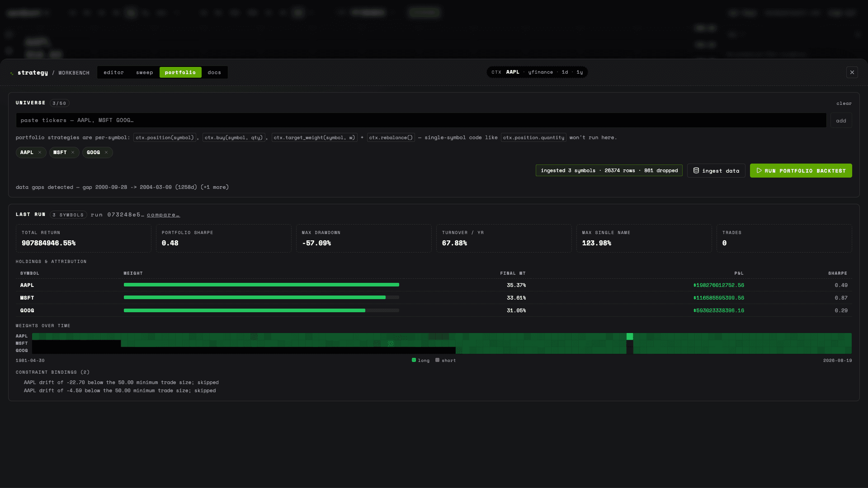The height and width of the screenshot is (488, 868).
Task: Click the FINAL WT column header
Action: click(x=513, y=273)
